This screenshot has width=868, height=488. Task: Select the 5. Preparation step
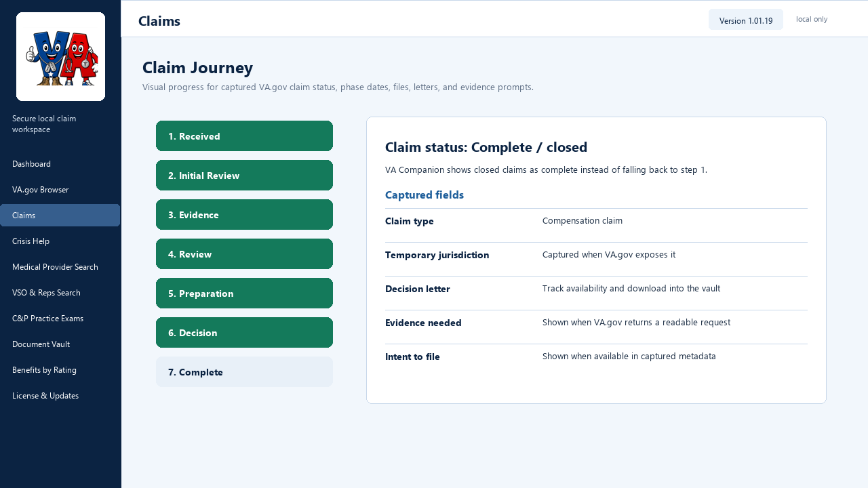(244, 293)
